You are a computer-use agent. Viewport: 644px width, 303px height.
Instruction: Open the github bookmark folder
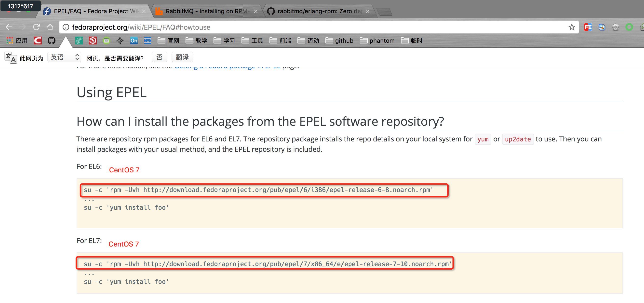[x=339, y=41]
